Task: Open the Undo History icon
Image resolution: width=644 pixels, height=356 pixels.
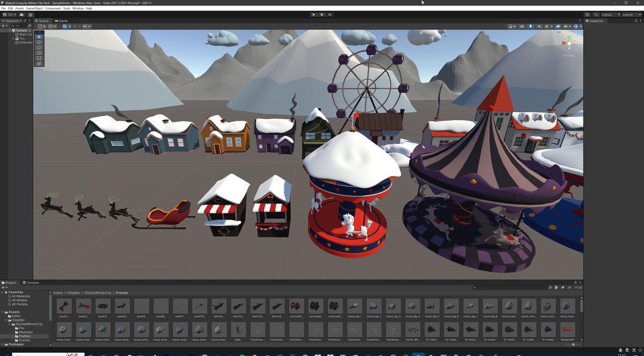Action: click(x=587, y=14)
